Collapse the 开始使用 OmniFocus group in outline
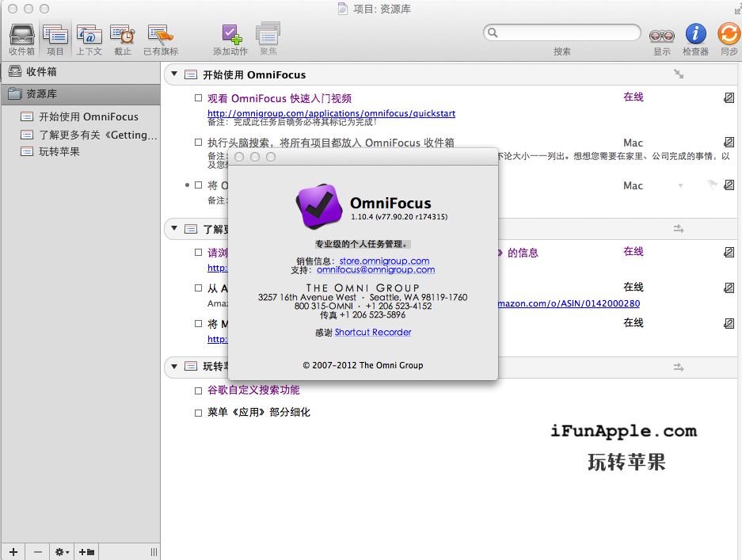Screen dimensions: 742x560 click(174, 74)
